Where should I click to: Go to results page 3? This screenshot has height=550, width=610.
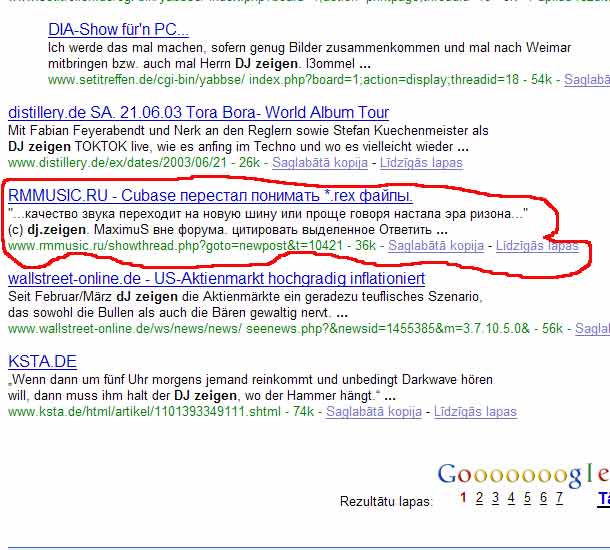[495, 498]
